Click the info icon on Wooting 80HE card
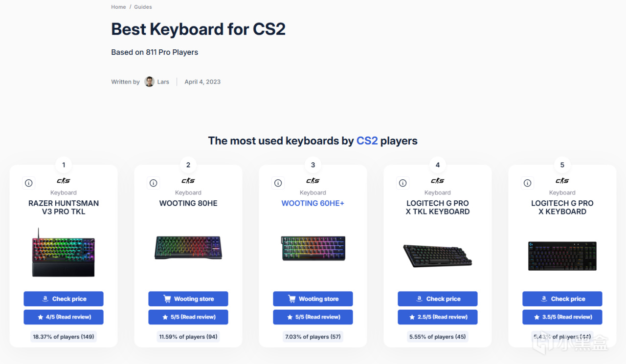The height and width of the screenshot is (364, 626). pos(154,183)
